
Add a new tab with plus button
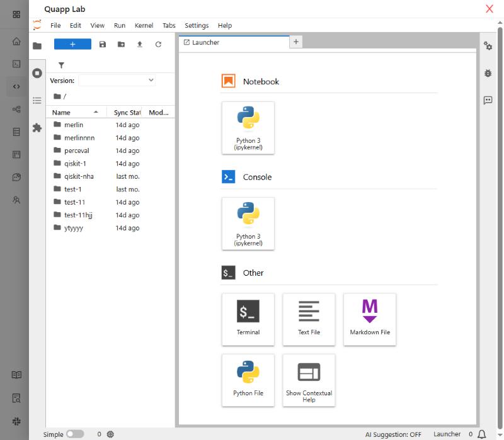[x=296, y=42]
